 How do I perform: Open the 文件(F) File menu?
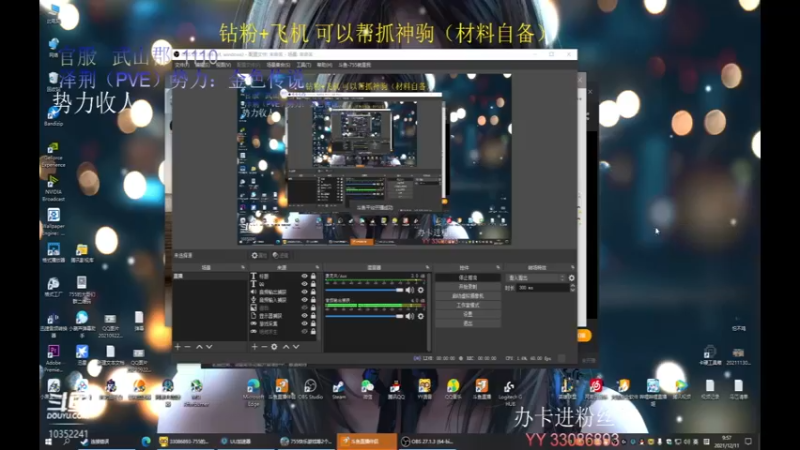coord(182,65)
